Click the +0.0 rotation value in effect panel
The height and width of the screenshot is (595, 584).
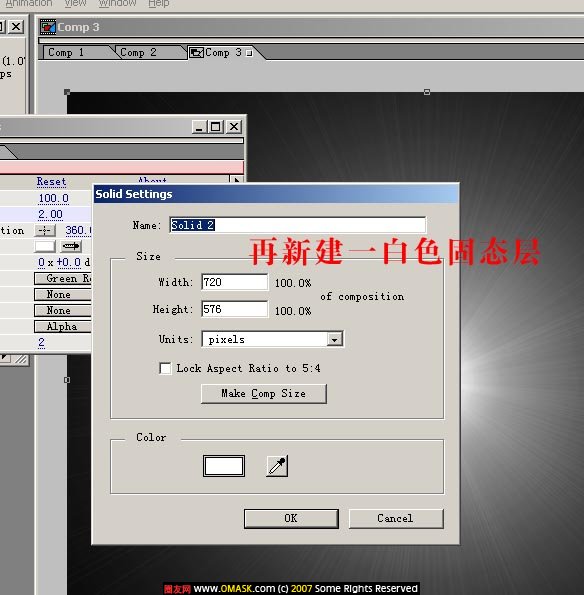point(69,262)
